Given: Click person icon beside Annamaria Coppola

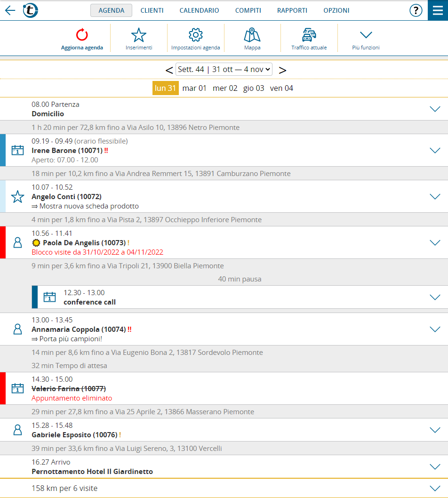Looking at the screenshot, I should (x=17, y=329).
